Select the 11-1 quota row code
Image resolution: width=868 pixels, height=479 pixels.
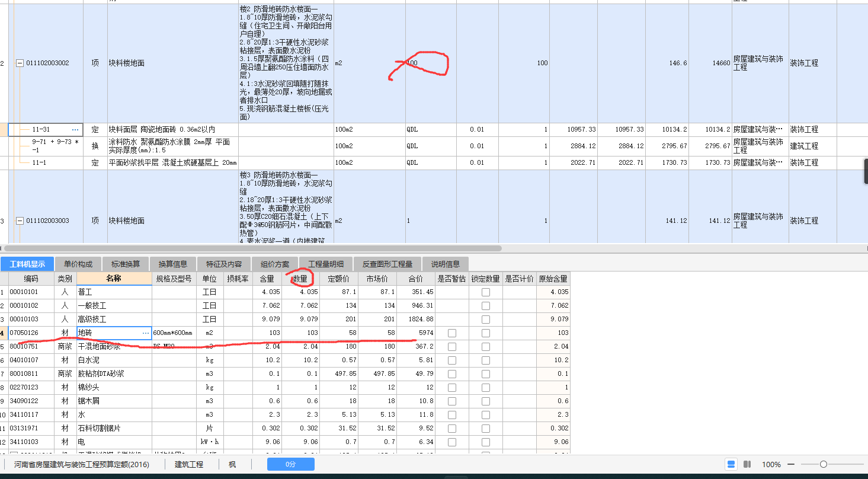tap(39, 162)
